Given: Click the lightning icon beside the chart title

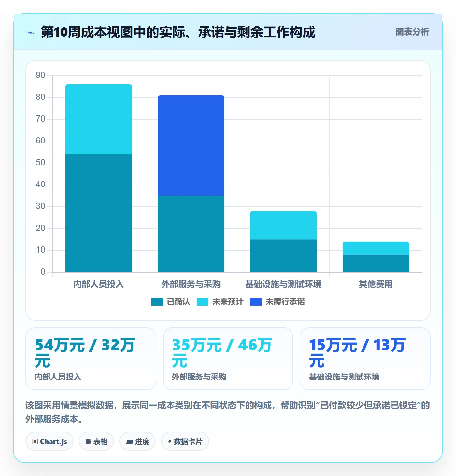Looking at the screenshot, I should click(x=31, y=33).
